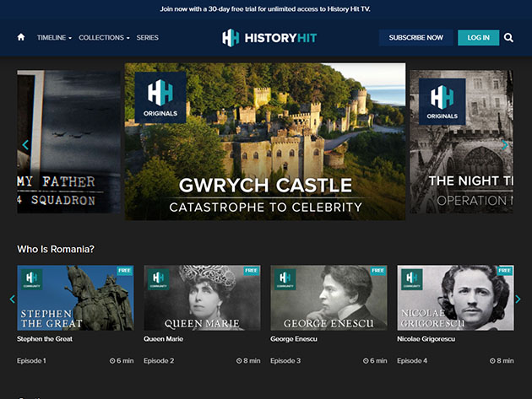The height and width of the screenshot is (399, 532).
Task: Open the search magnifier icon
Action: [x=508, y=38]
